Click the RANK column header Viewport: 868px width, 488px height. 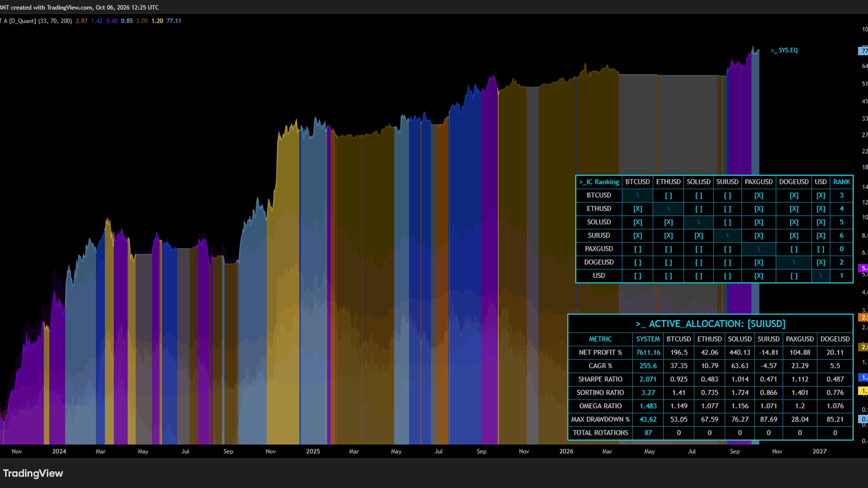pyautogui.click(x=842, y=182)
